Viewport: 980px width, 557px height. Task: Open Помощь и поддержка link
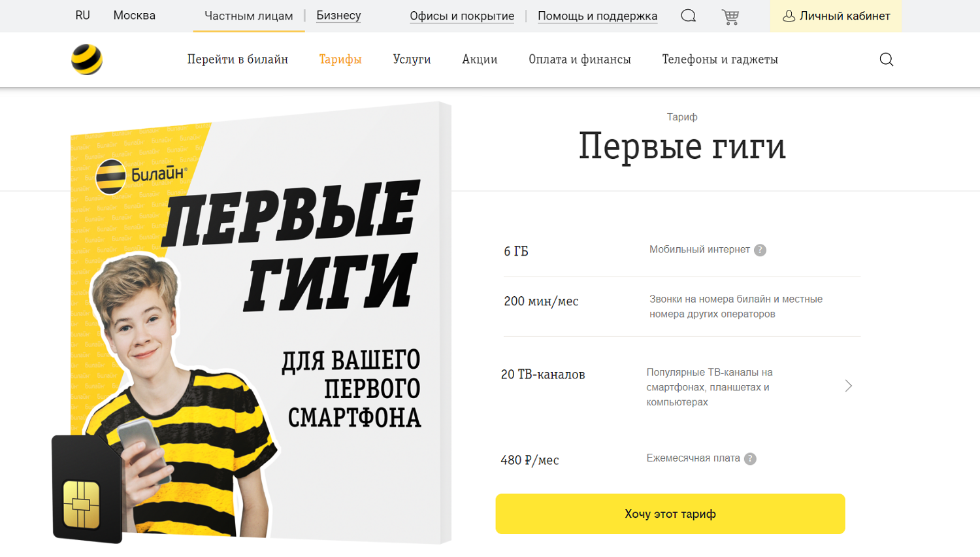[597, 16]
